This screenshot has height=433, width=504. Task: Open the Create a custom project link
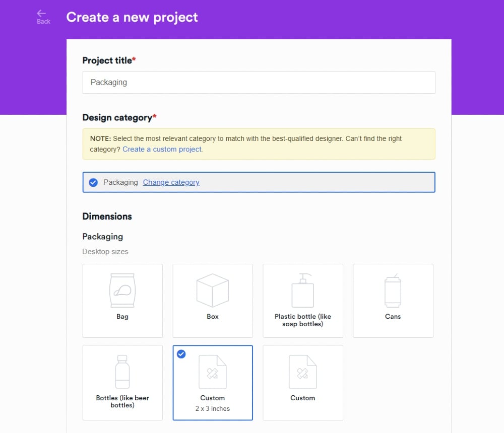pos(162,150)
